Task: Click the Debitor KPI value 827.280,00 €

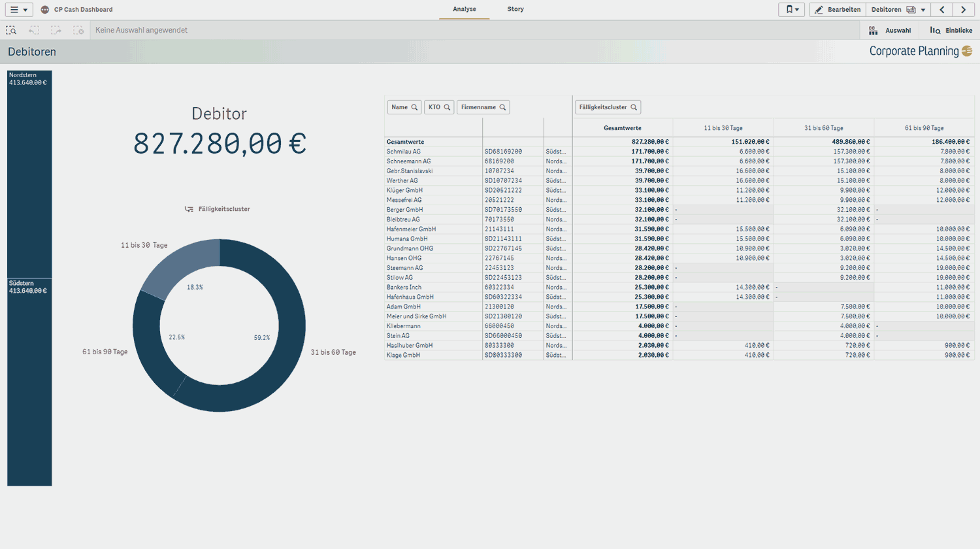Action: pyautogui.click(x=220, y=143)
